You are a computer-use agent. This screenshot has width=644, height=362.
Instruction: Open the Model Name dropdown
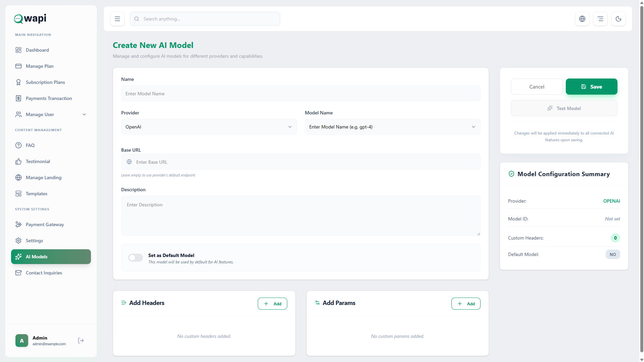[392, 127]
